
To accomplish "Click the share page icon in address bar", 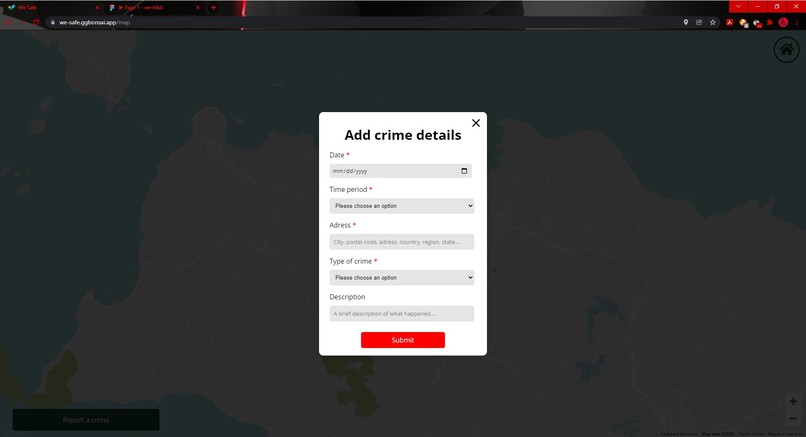I will 699,22.
